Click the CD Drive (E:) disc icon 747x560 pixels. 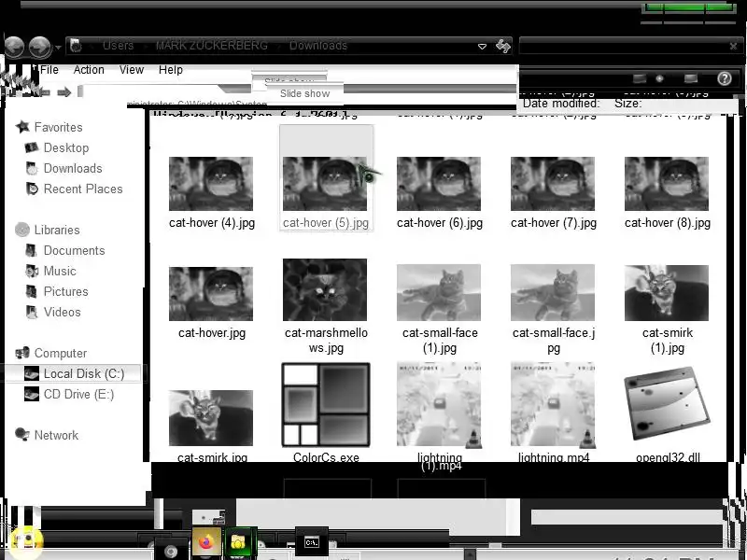click(x=32, y=394)
